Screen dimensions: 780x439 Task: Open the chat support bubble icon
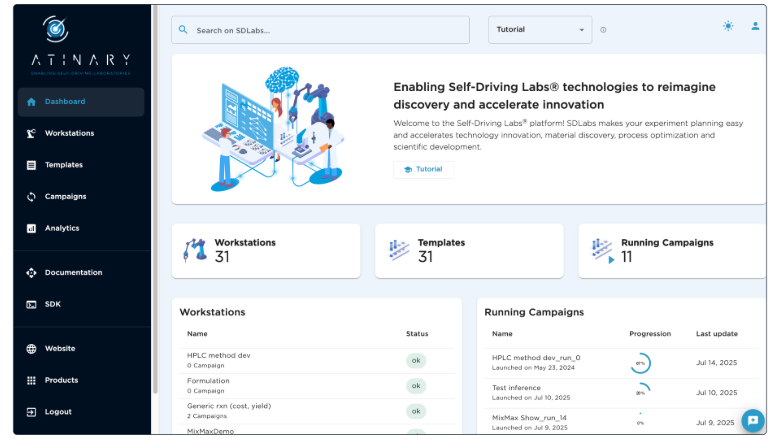pos(753,421)
